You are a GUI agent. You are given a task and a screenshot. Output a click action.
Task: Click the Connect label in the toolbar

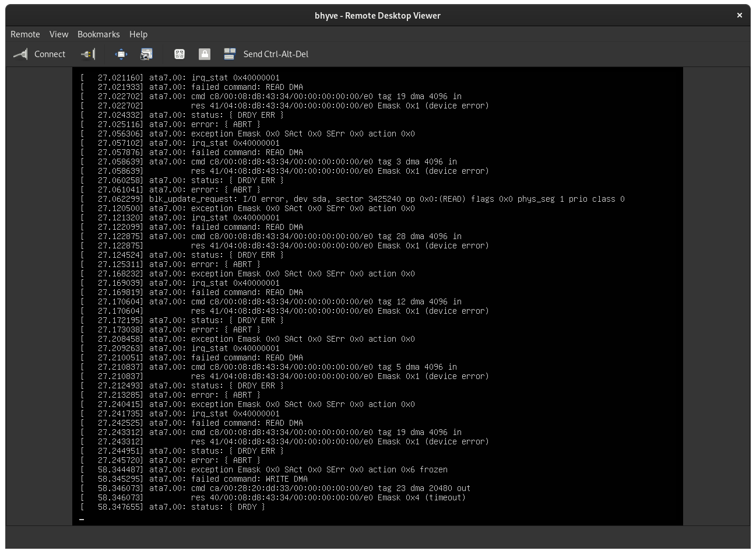pos(50,54)
